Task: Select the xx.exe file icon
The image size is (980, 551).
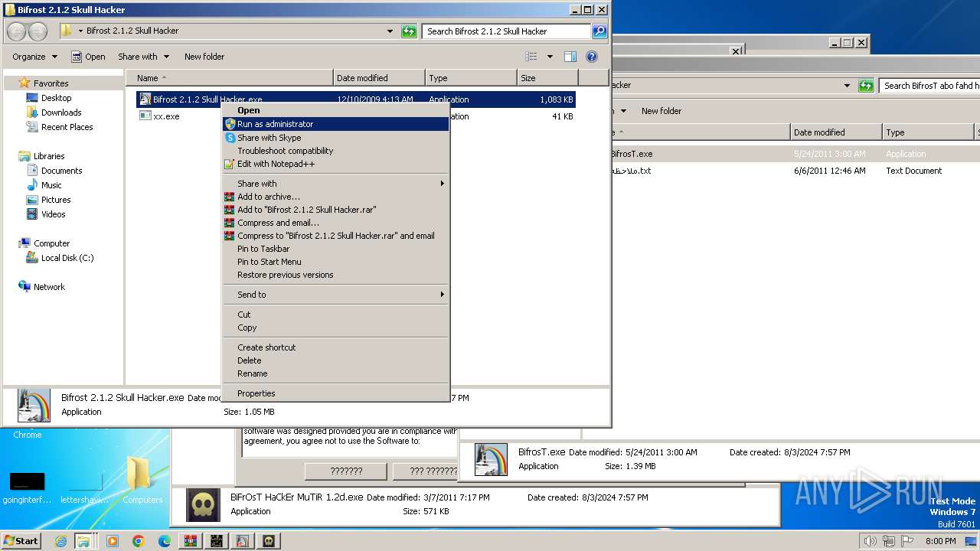Action: click(x=145, y=116)
